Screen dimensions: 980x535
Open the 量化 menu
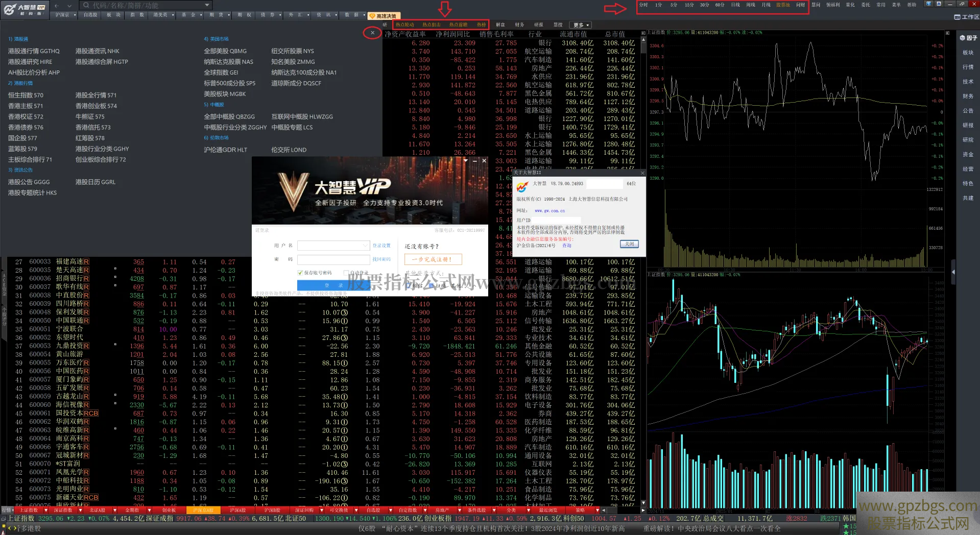click(850, 5)
